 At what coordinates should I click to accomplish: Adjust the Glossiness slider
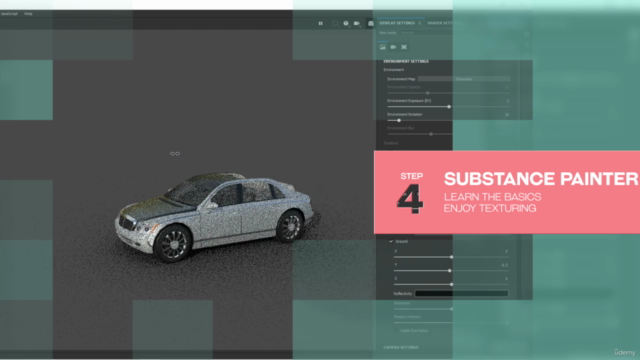(451, 309)
